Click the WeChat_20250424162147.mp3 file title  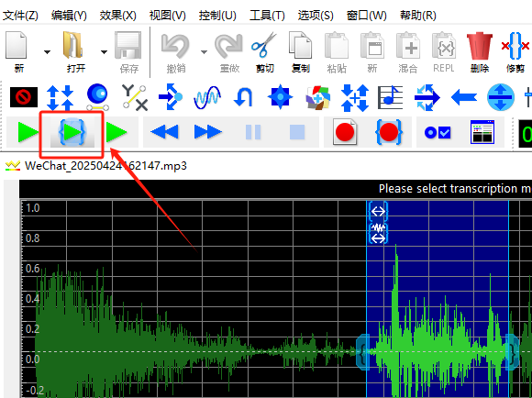coord(105,166)
